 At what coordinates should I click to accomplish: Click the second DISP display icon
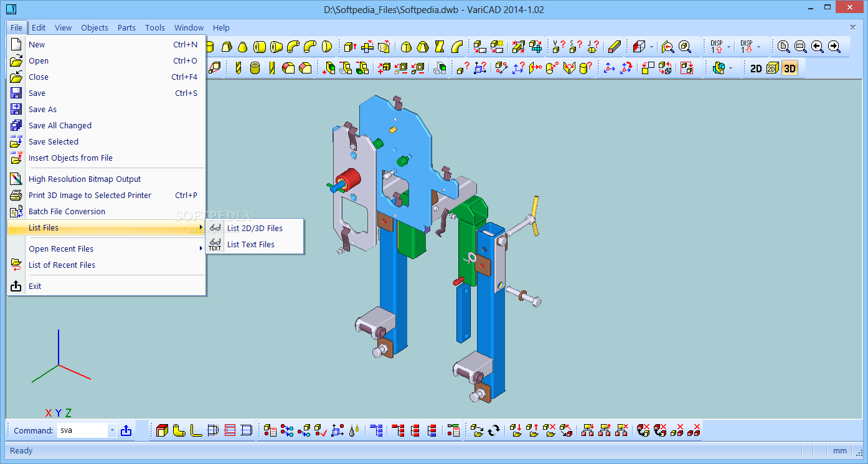(746, 47)
